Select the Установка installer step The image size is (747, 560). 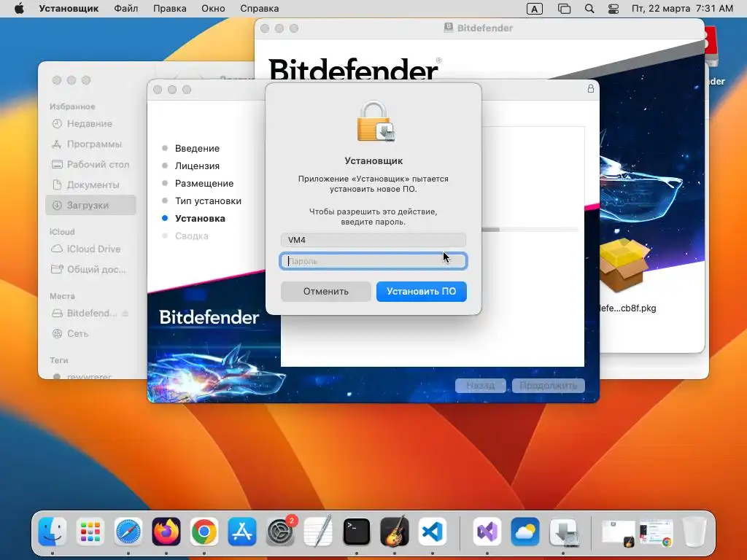(x=200, y=218)
